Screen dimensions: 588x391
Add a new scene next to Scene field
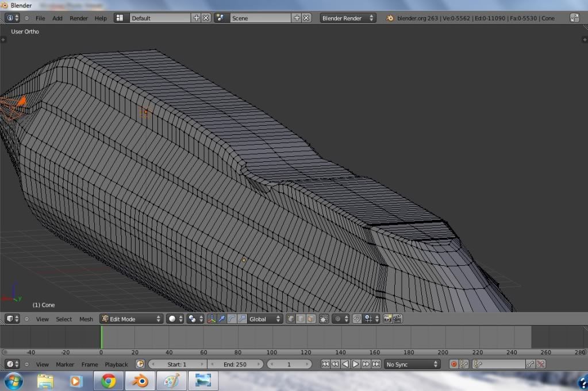click(297, 18)
